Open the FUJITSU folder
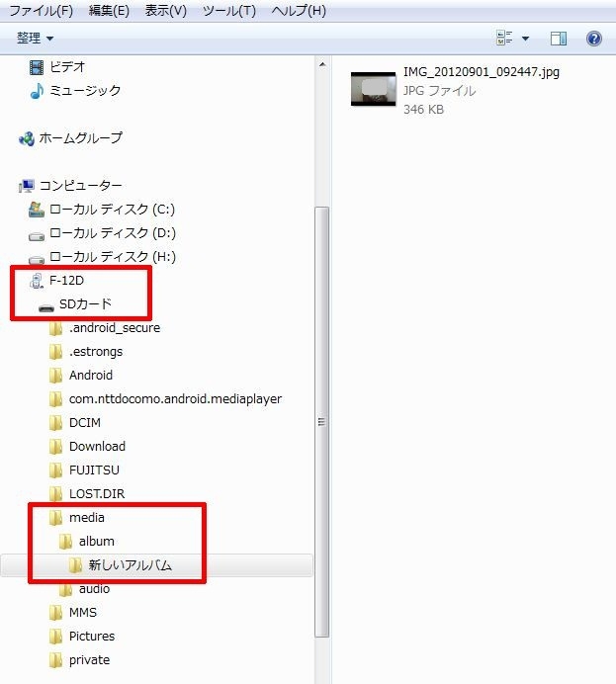616x684 pixels. (94, 470)
